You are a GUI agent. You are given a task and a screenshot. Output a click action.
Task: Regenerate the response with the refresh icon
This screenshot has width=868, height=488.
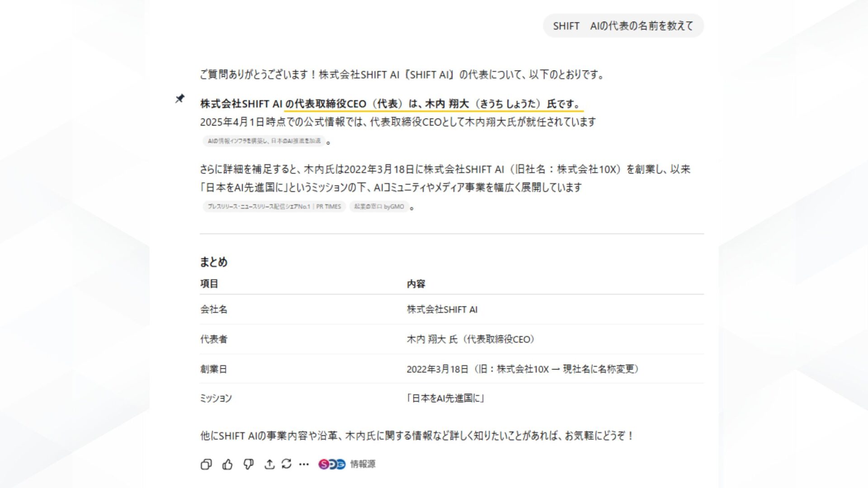point(287,464)
